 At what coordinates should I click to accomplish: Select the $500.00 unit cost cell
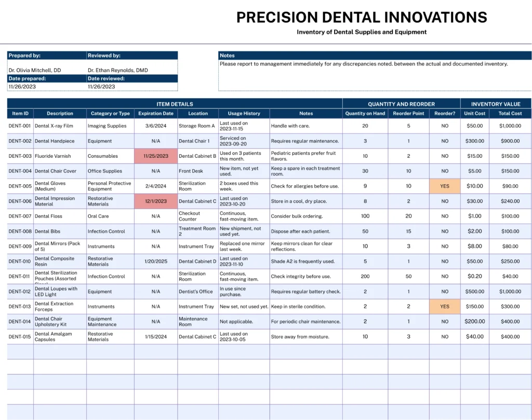475,292
